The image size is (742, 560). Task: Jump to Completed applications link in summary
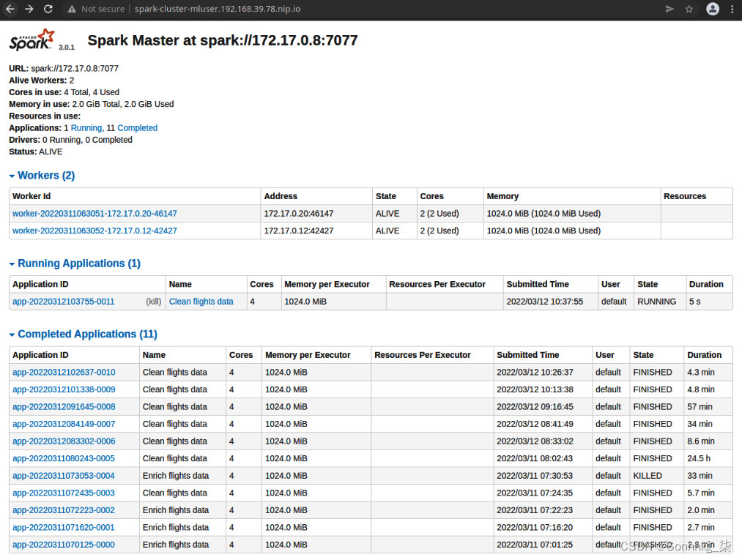click(x=137, y=127)
